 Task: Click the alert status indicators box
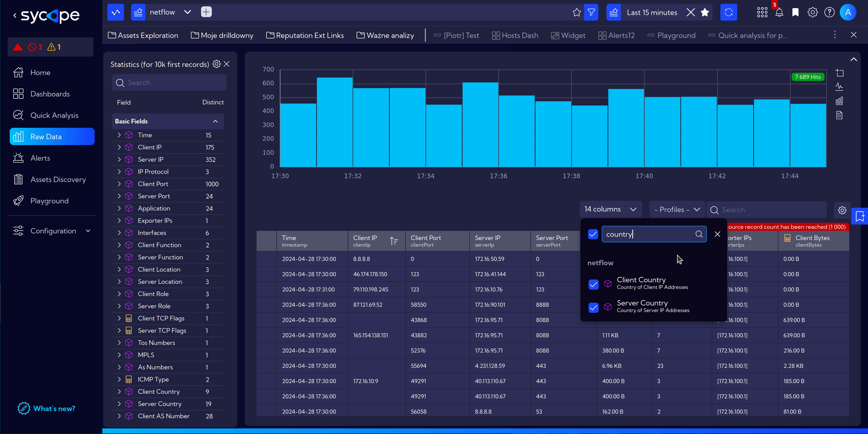(51, 47)
